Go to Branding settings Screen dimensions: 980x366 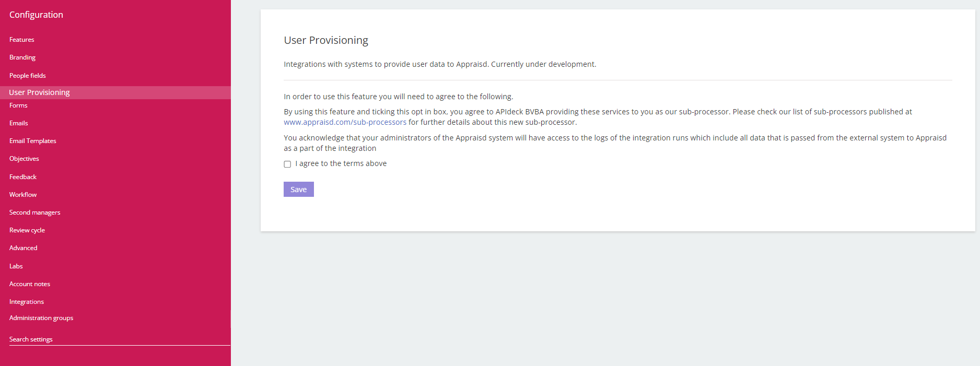[22, 57]
